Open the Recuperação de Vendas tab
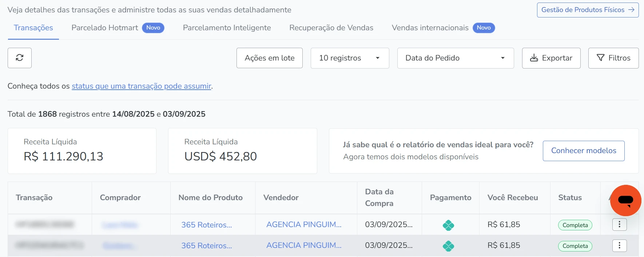 pos(331,28)
